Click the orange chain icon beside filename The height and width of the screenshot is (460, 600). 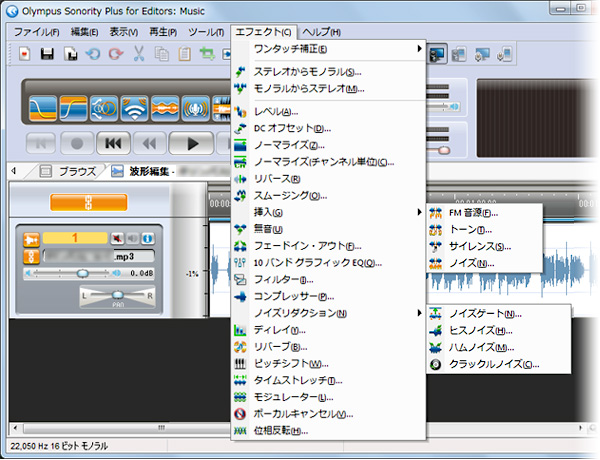pos(31,257)
